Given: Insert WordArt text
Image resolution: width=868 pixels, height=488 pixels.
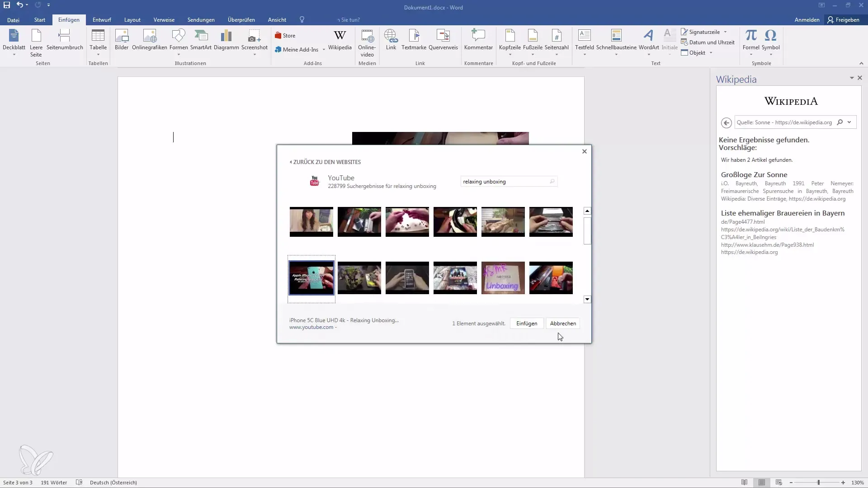Looking at the screenshot, I should (x=649, y=43).
